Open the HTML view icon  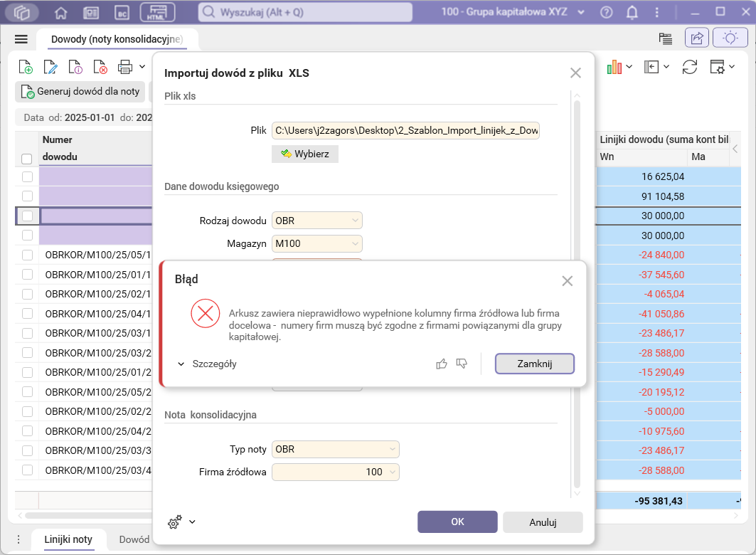click(x=157, y=13)
